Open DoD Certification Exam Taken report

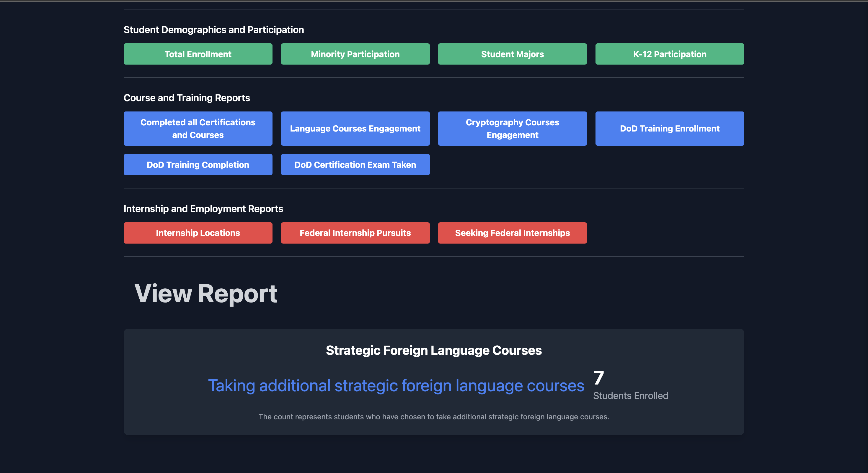coord(355,164)
